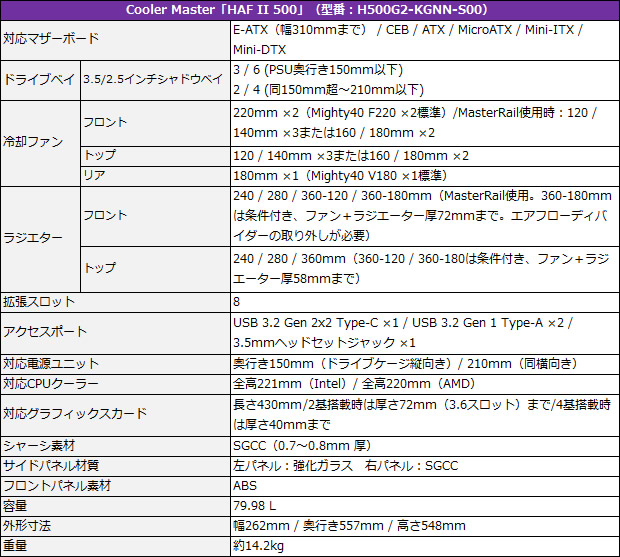
Task: Select the 'シャーシ素材' row label
Action: pos(115,446)
